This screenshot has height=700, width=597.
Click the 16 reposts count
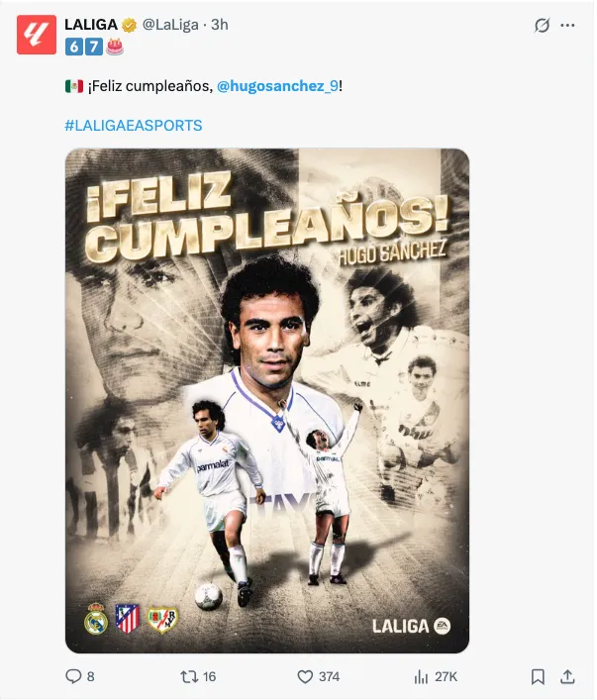[210, 677]
